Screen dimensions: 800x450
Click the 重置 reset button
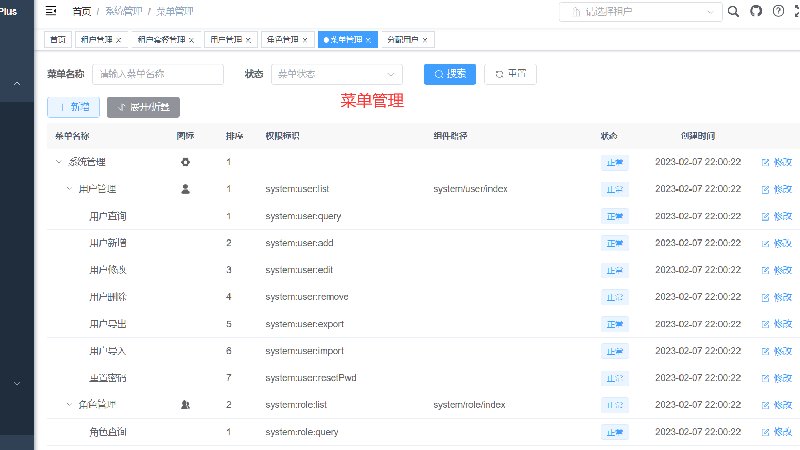510,74
